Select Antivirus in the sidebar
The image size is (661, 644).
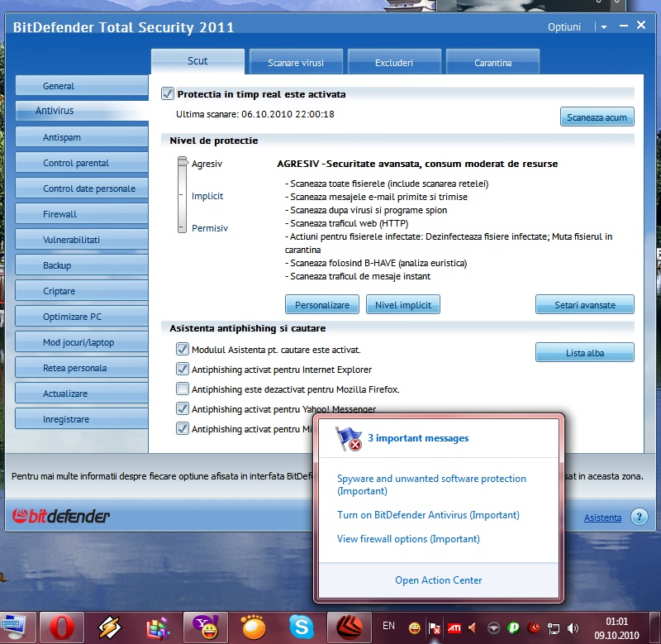click(x=82, y=111)
